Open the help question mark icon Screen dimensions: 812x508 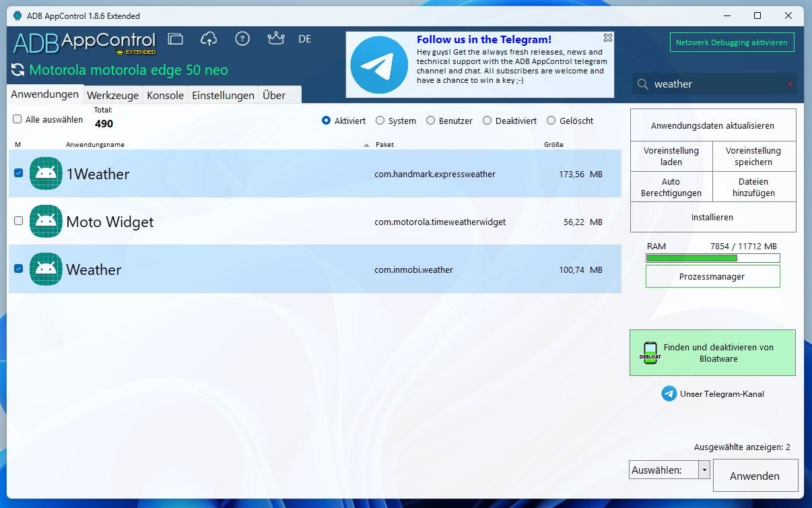(242, 39)
